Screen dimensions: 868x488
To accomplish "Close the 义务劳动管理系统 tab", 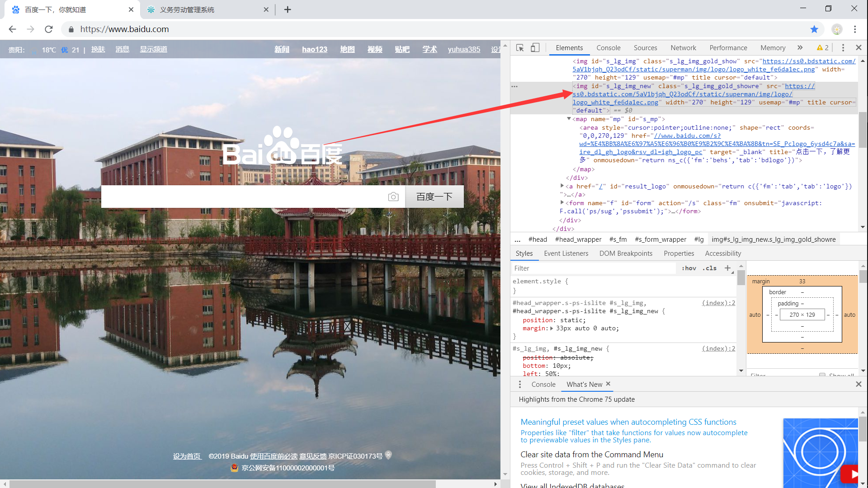I will 266,9.
